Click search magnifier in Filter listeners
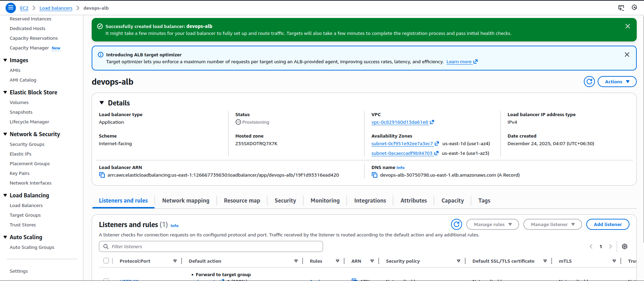 pyautogui.click(x=106, y=246)
